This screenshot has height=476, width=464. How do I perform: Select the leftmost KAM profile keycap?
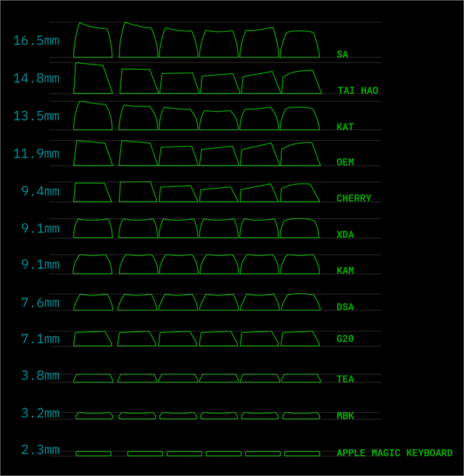click(93, 265)
